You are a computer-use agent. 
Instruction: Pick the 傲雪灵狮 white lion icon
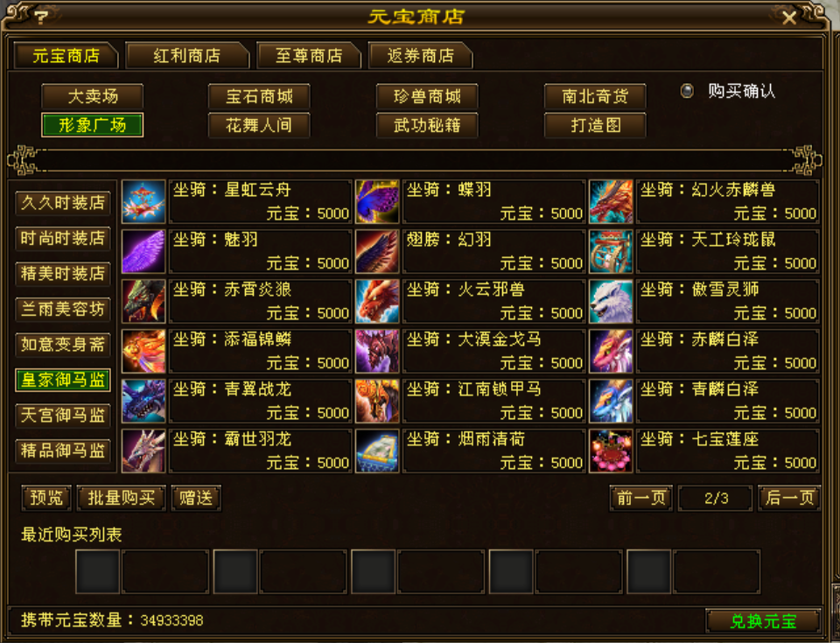pyautogui.click(x=611, y=301)
